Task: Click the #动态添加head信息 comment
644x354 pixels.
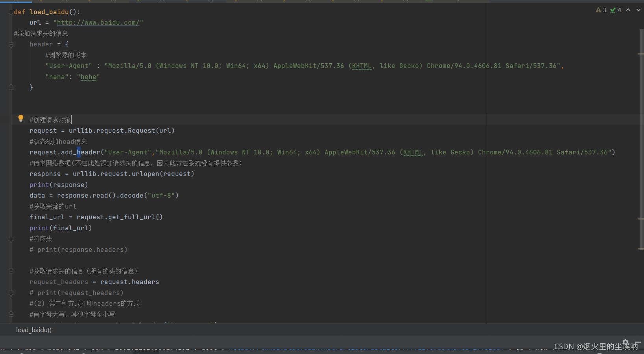Action: click(58, 141)
